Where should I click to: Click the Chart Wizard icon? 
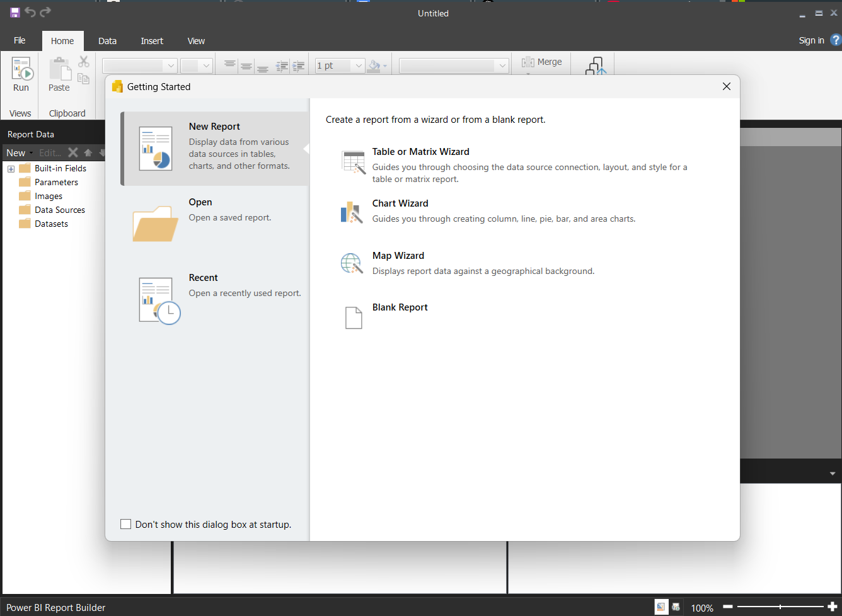coord(352,212)
